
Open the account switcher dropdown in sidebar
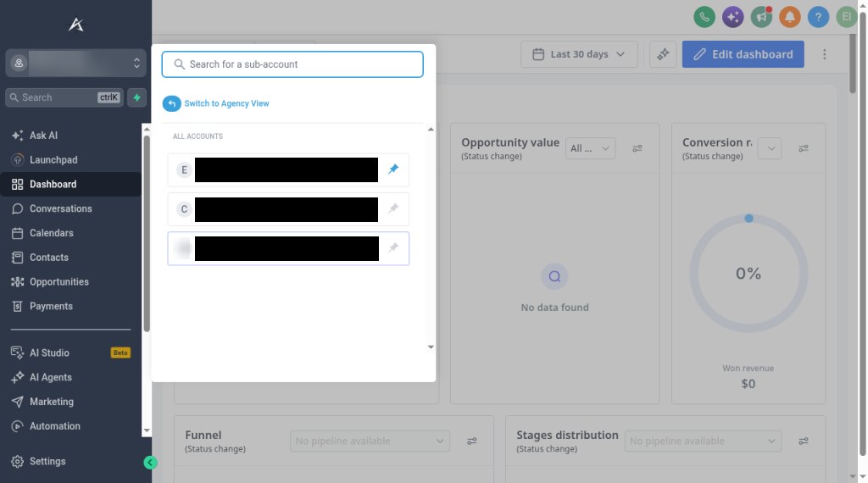point(75,63)
